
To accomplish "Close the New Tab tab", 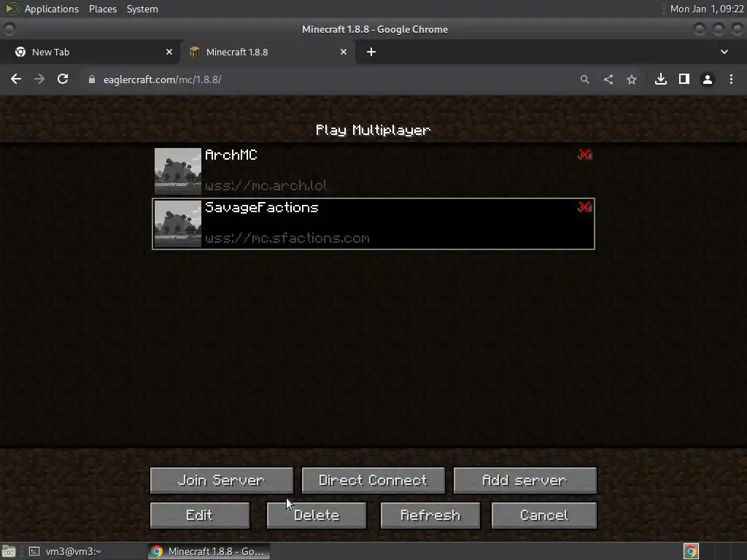I will (169, 52).
